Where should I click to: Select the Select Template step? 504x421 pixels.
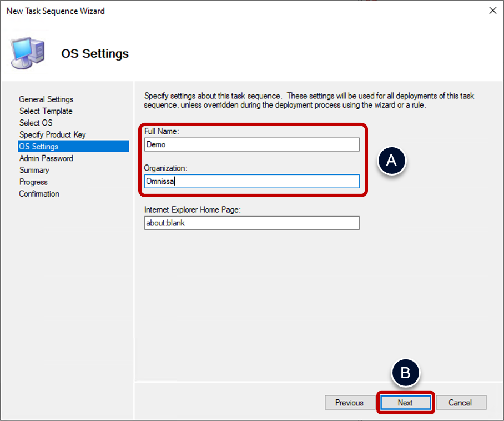[x=46, y=111]
